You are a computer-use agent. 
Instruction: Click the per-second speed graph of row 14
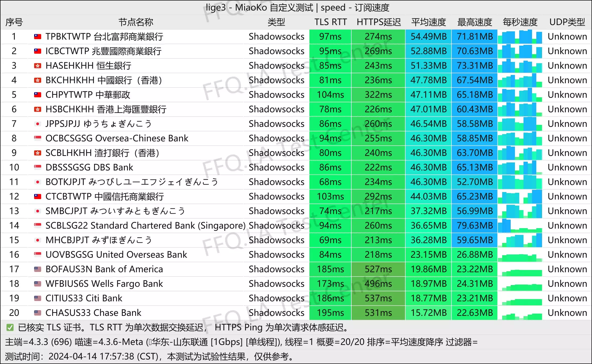pyautogui.click(x=520, y=226)
